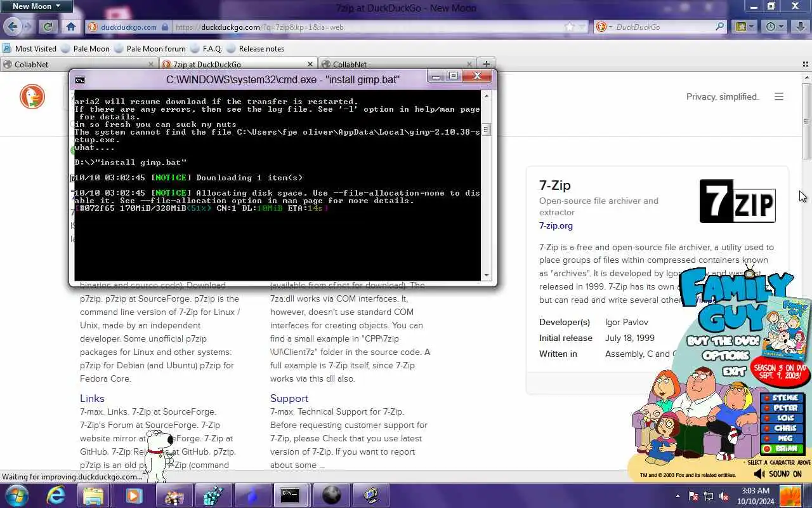The height and width of the screenshot is (508, 812).
Task: Click EXIT in the Family Guy widget
Action: [x=734, y=371]
